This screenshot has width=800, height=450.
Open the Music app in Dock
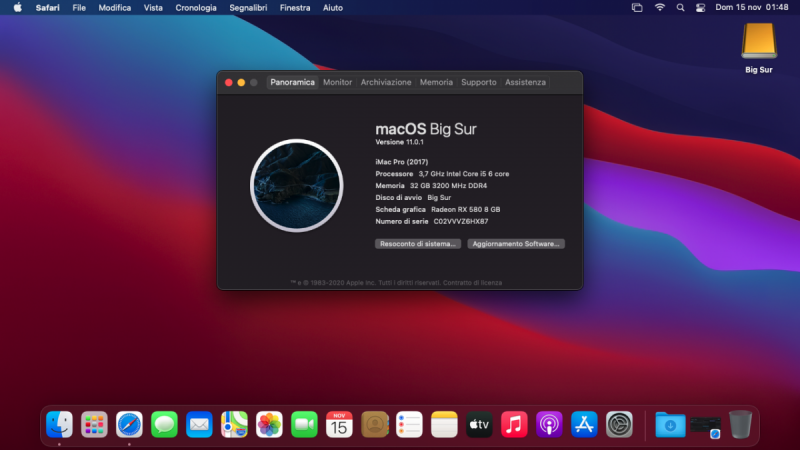pyautogui.click(x=514, y=424)
